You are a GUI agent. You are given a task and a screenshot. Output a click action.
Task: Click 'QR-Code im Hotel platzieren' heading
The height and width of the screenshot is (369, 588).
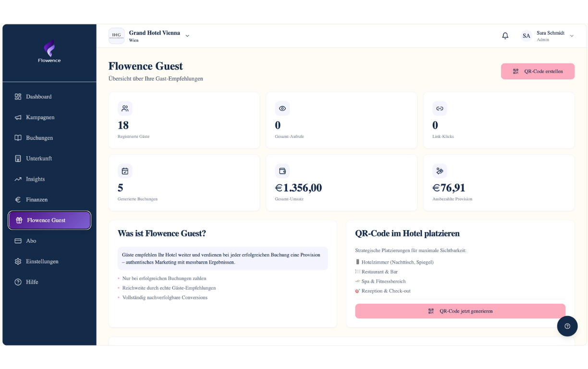click(x=407, y=234)
